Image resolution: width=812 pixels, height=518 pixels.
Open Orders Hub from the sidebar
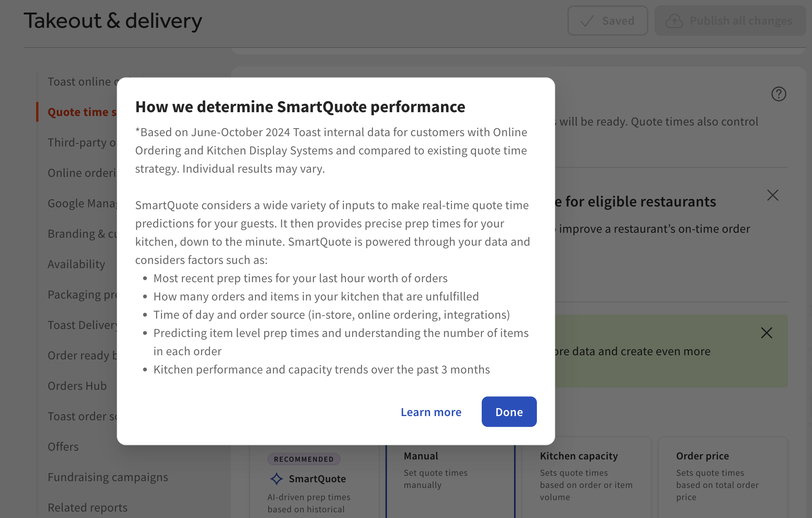[77, 386]
